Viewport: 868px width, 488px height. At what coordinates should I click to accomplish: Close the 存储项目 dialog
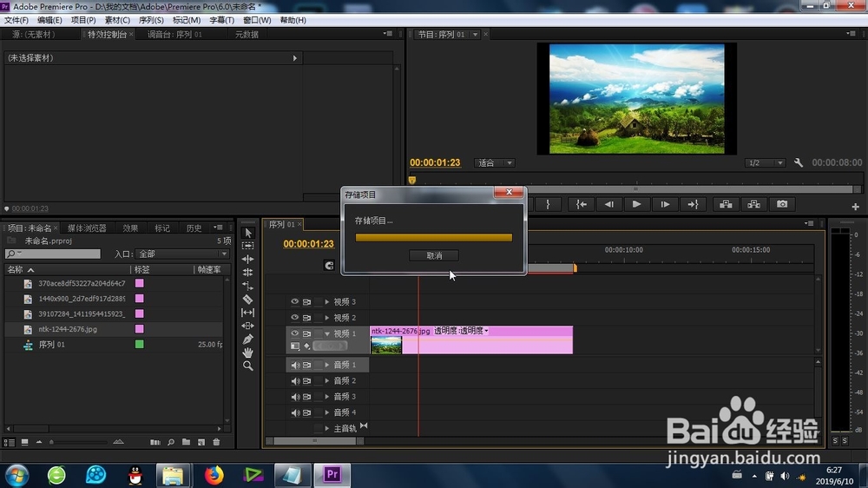point(509,192)
